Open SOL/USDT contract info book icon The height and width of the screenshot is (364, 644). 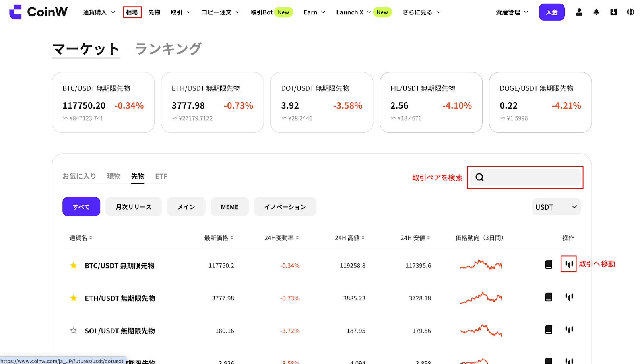549,329
